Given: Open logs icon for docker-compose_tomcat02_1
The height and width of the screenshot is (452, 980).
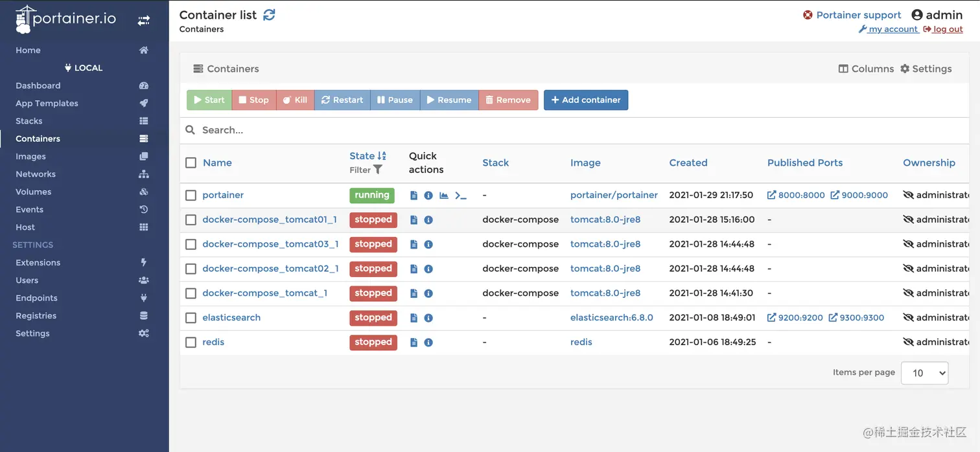Looking at the screenshot, I should (x=414, y=269).
